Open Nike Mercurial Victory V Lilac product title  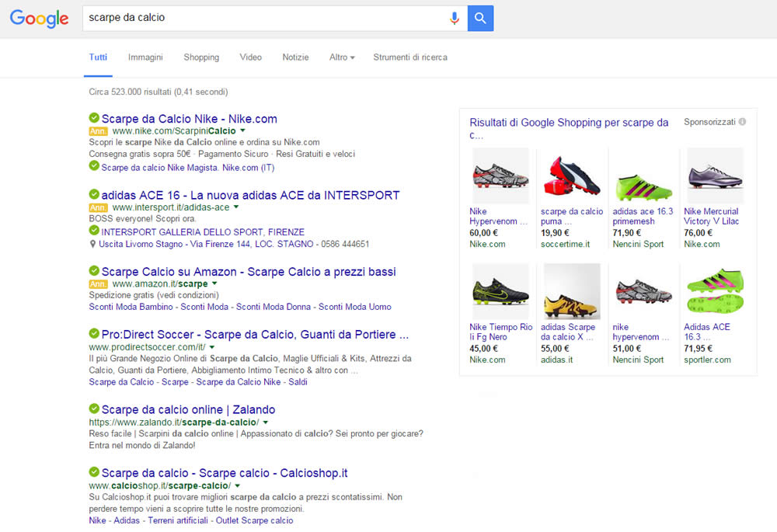(711, 217)
